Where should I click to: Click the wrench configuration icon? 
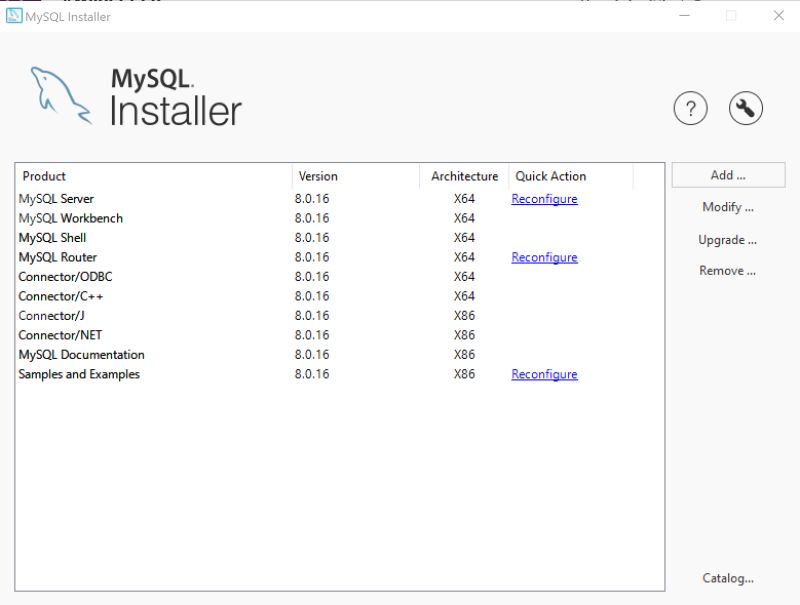[744, 107]
